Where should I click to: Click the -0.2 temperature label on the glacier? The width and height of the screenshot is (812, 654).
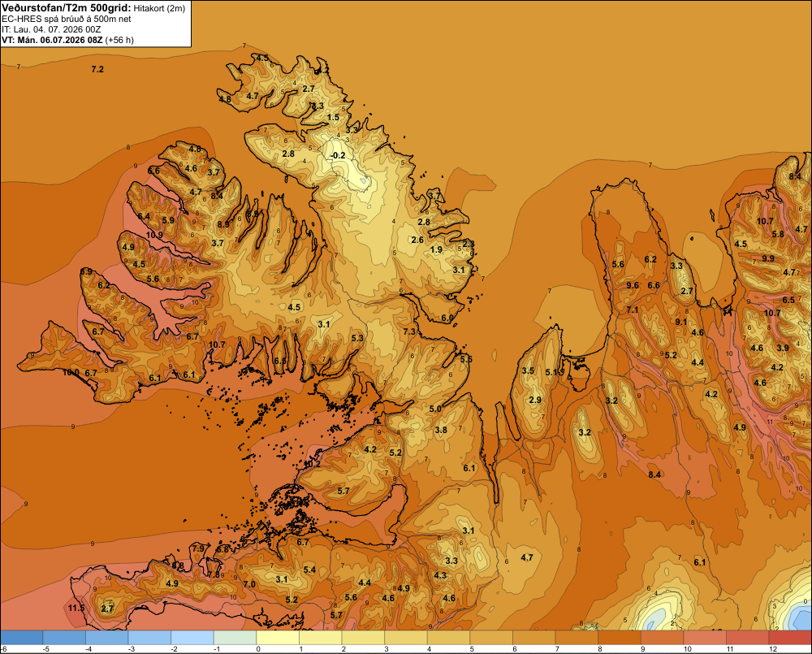point(338,155)
